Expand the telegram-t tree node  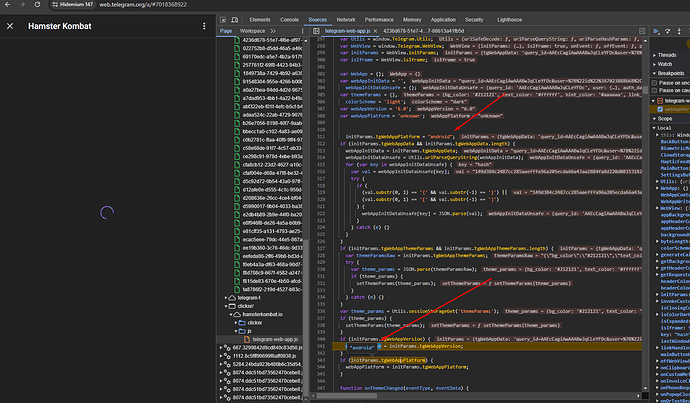(226, 298)
